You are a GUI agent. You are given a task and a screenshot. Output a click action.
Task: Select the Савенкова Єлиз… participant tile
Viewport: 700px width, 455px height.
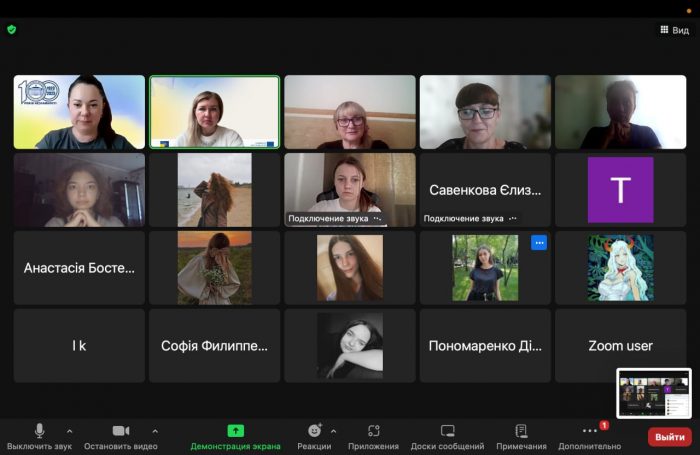pyautogui.click(x=485, y=189)
